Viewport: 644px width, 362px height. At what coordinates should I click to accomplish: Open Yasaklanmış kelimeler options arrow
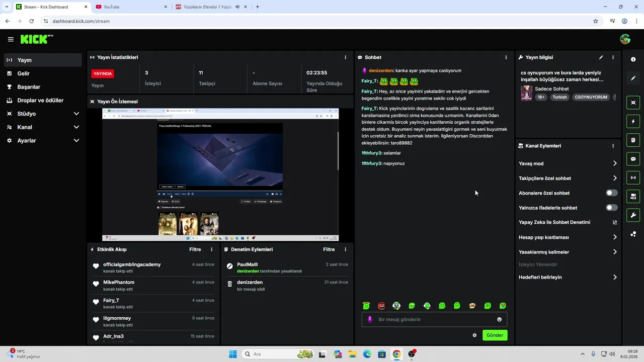[615, 252]
